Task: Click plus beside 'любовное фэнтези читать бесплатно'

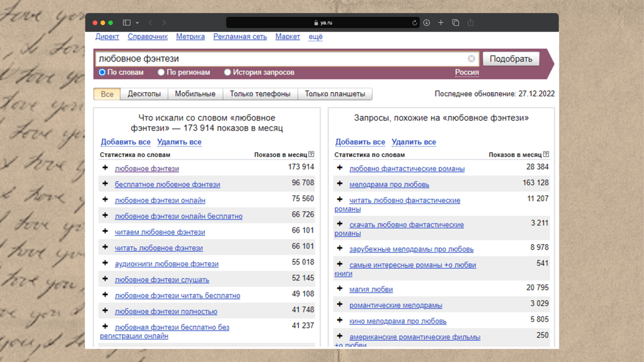Action: point(105,295)
